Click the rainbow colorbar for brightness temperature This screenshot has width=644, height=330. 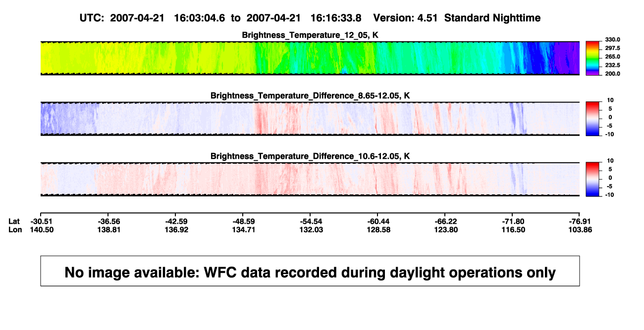(x=593, y=58)
